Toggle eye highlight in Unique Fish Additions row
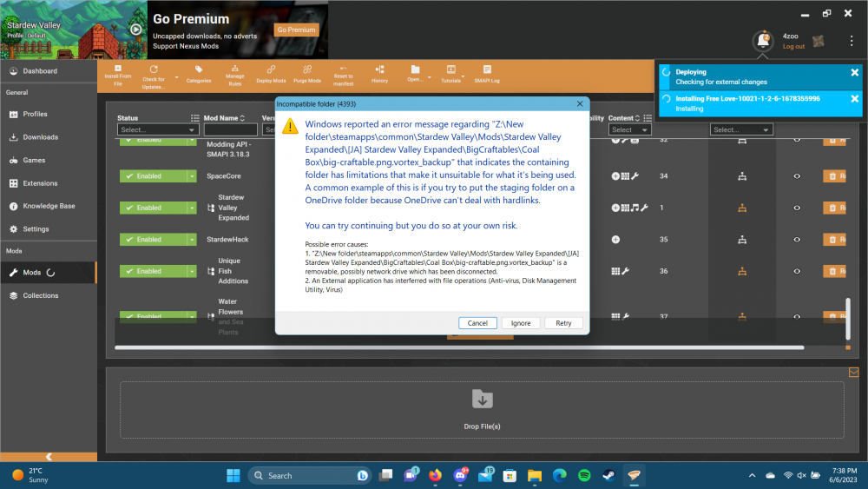 797,271
